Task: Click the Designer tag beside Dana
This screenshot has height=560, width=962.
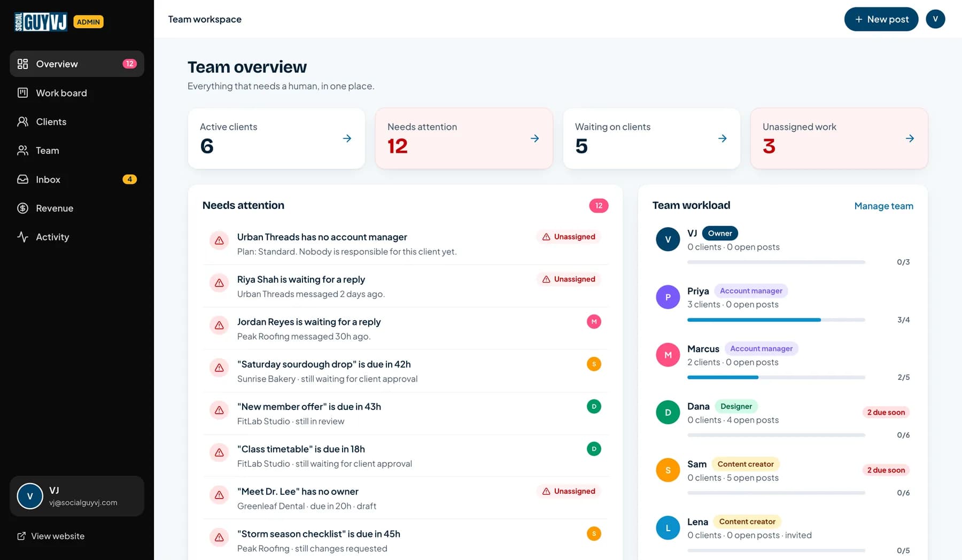Action: click(x=736, y=406)
